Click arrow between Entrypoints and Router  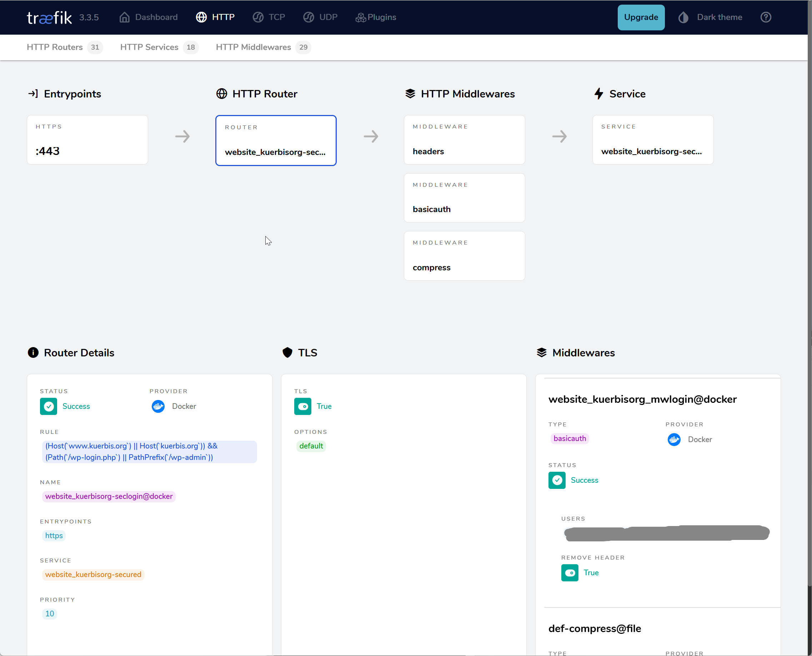pyautogui.click(x=182, y=136)
